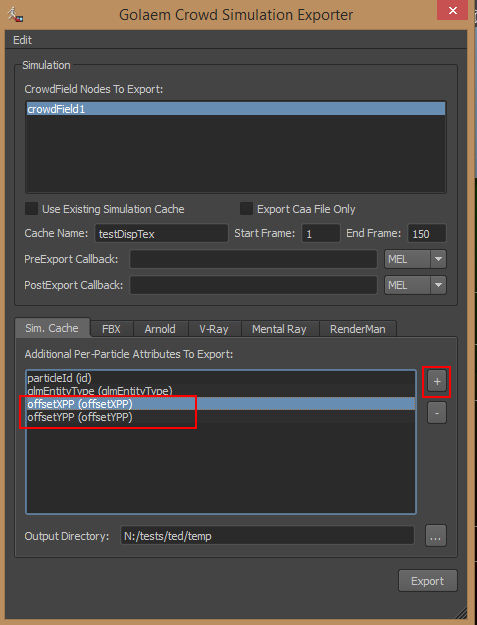Image resolution: width=477 pixels, height=625 pixels.
Task: Focus the PostExport Callback text field
Action: click(253, 285)
